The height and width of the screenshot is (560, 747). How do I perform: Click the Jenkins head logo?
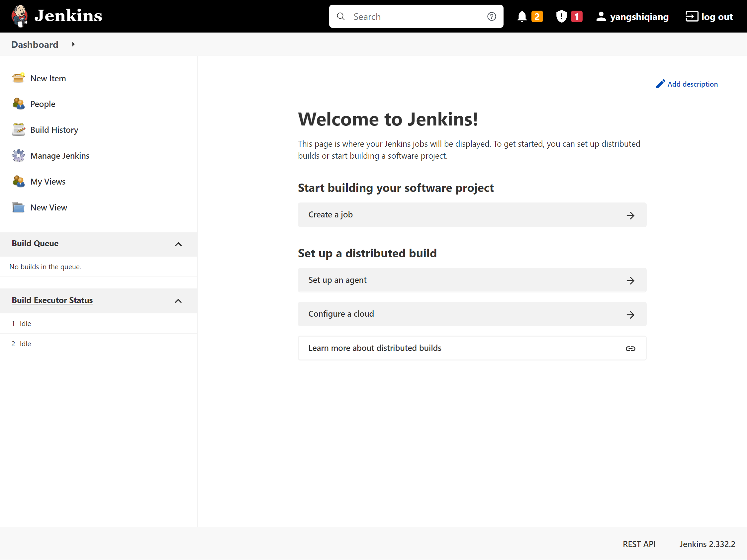20,16
